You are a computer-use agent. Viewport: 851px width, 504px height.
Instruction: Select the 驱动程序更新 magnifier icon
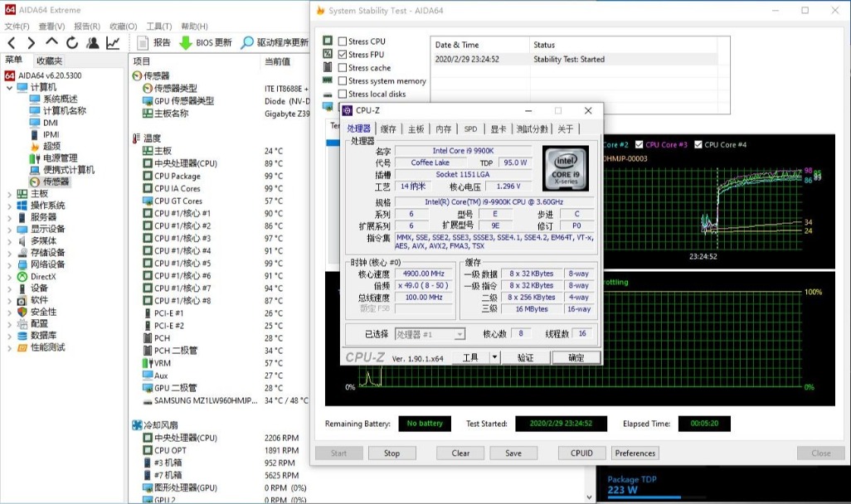(x=246, y=43)
